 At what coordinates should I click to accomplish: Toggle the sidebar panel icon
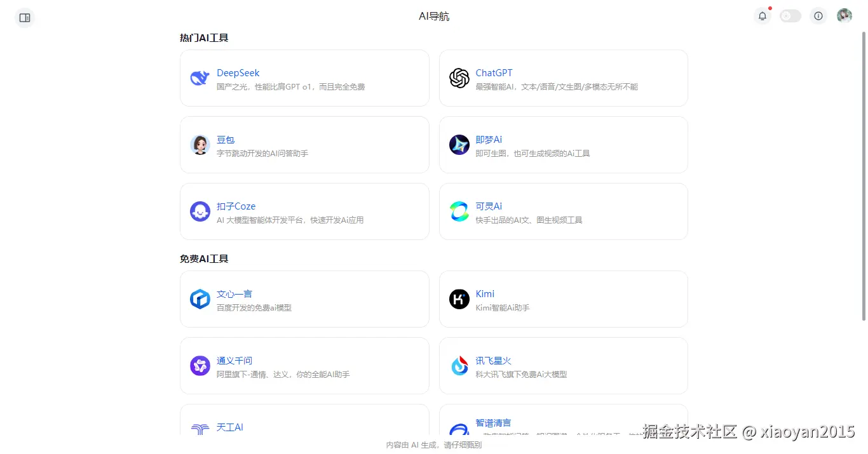click(25, 18)
